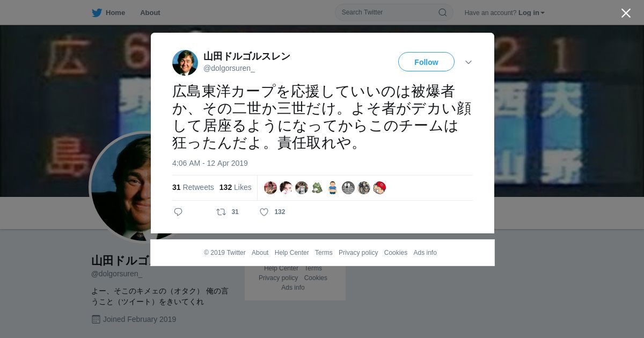
Task: Click the reply speech bubble icon
Action: pos(178,212)
